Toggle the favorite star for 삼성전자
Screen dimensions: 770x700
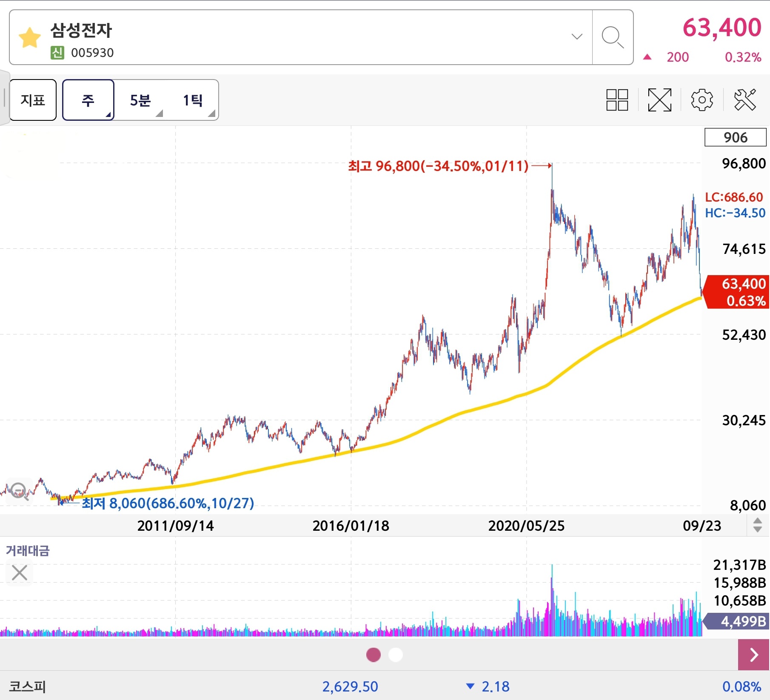pos(30,38)
